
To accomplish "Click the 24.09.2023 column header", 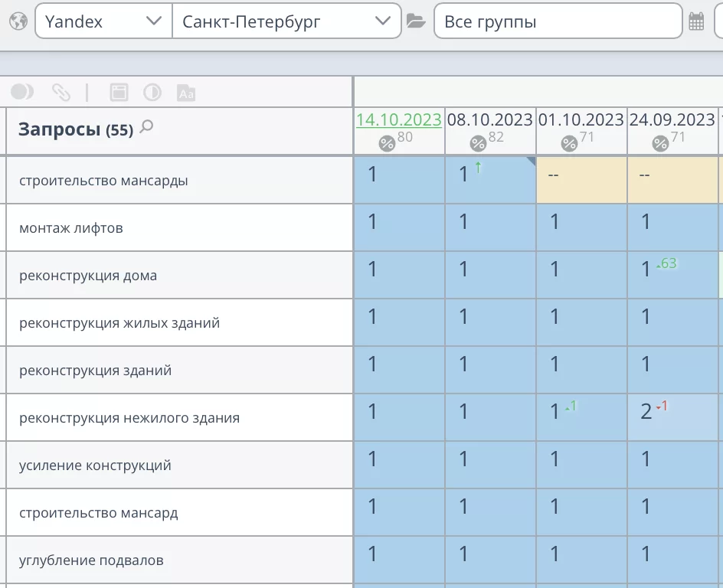I will (672, 120).
